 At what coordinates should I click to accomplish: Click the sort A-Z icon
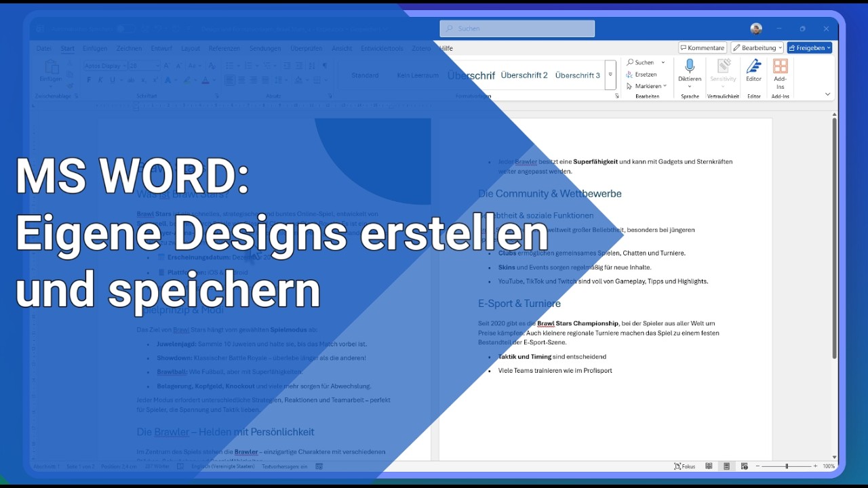[312, 66]
